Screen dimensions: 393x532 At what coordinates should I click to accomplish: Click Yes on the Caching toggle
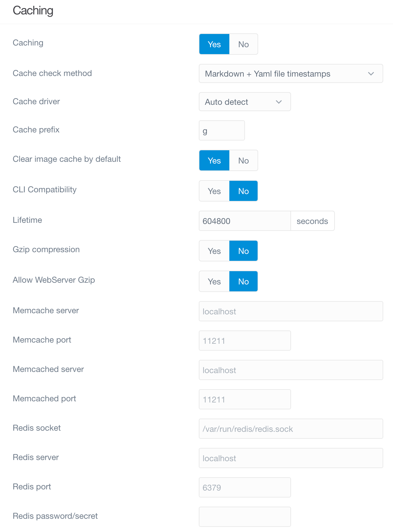coord(214,44)
